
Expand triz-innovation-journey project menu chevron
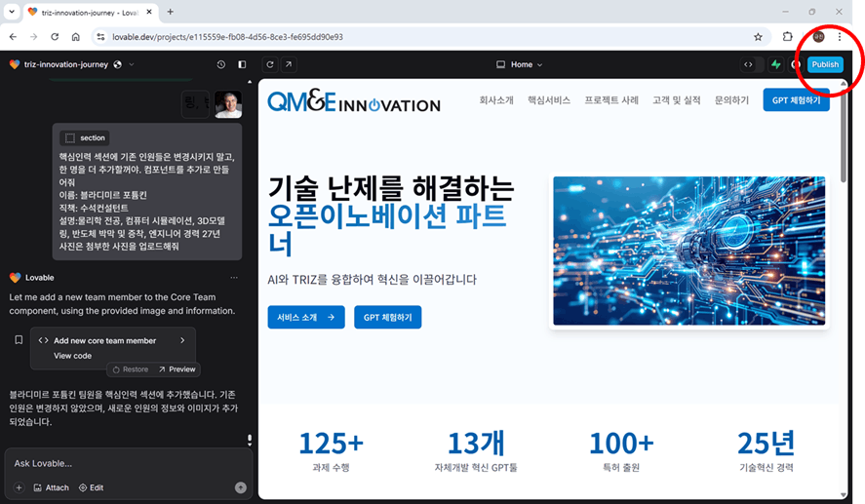(x=132, y=64)
